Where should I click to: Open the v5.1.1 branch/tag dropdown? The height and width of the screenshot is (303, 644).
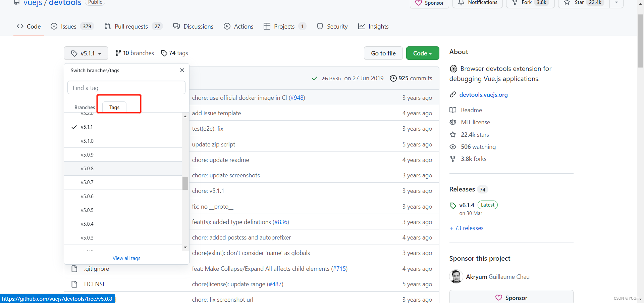click(x=86, y=53)
